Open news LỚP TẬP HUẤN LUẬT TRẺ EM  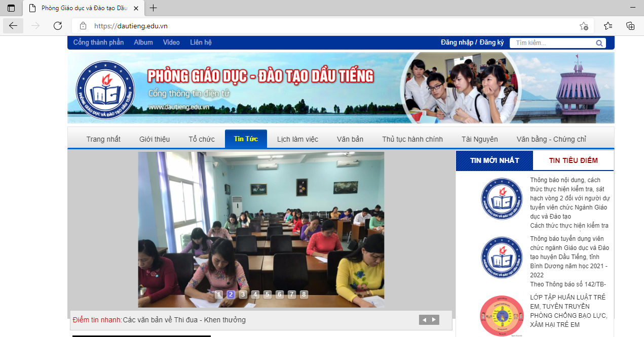click(x=568, y=311)
